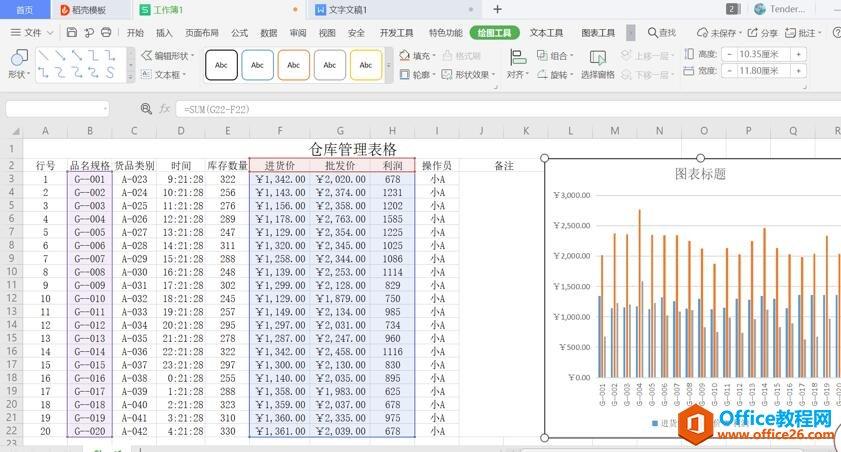Screen dimensions: 841x452
Task: Apply the orange outline Abc style
Action: point(293,65)
